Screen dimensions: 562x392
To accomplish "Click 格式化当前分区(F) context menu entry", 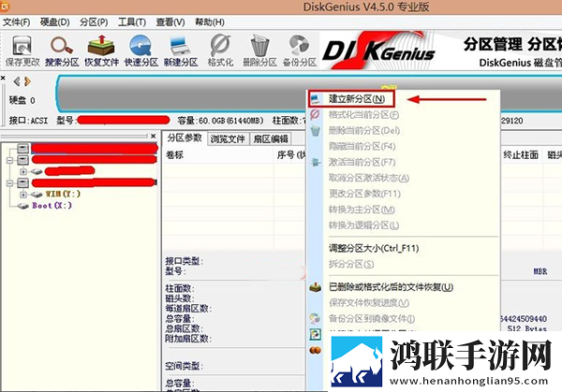I will (x=363, y=115).
